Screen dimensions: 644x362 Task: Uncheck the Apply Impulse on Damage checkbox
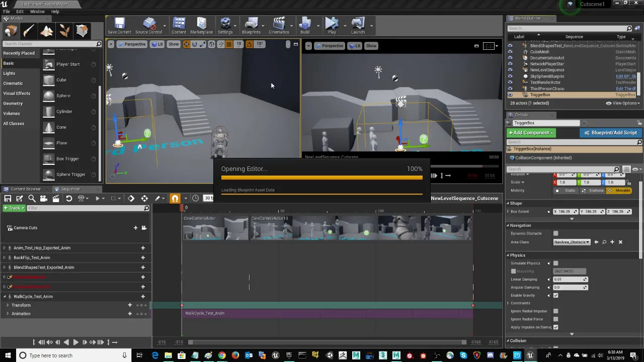pyautogui.click(x=555, y=327)
